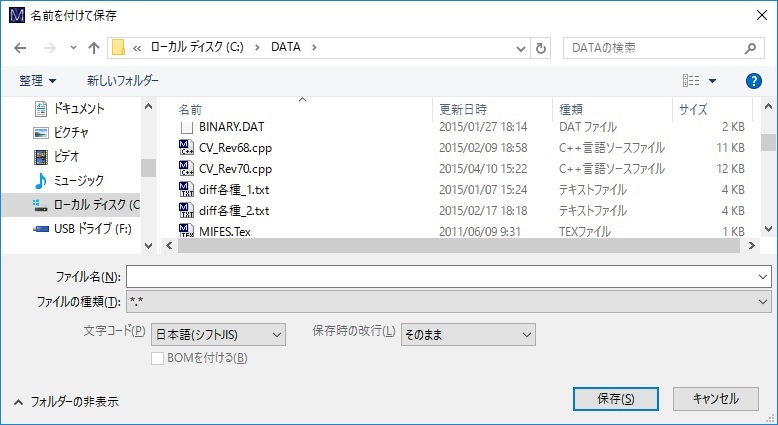778x425 pixels.
Task: Sort by the 更新日時 column header
Action: 463,108
